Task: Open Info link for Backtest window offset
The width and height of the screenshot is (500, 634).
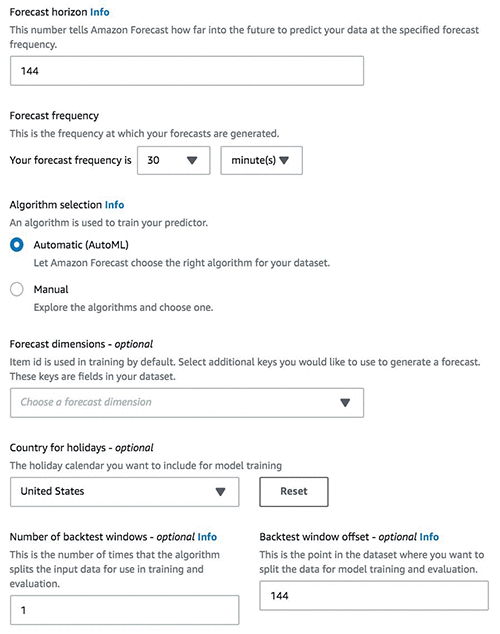Action: click(429, 537)
